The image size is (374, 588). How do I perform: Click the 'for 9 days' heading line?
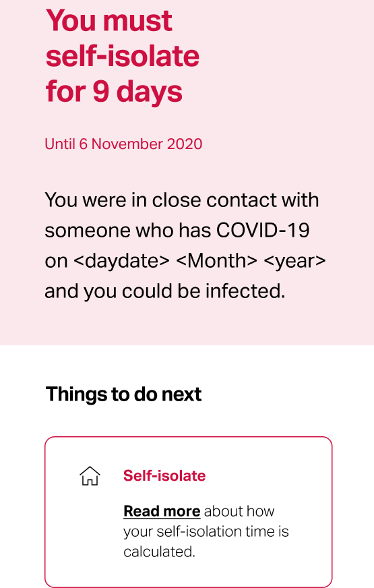(x=114, y=92)
